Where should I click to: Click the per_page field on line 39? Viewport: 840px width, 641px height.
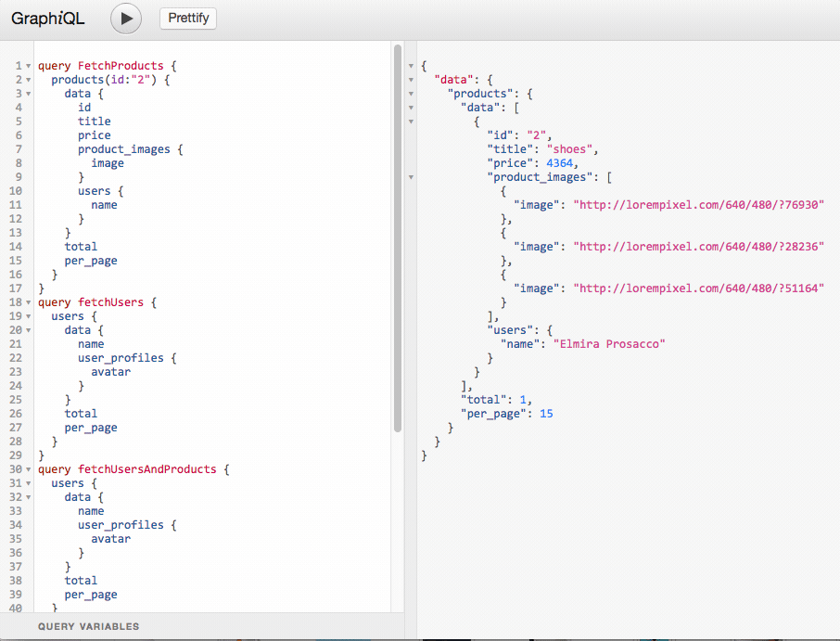[x=91, y=595]
